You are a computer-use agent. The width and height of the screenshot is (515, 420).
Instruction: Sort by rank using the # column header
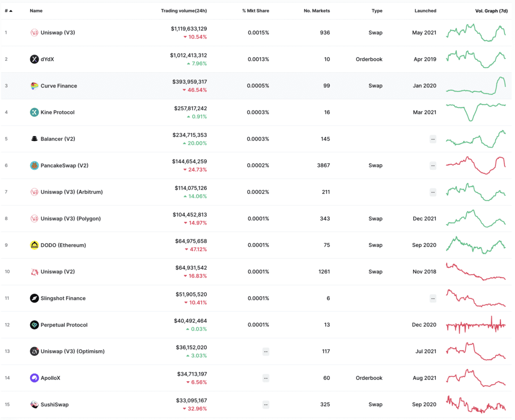point(9,11)
